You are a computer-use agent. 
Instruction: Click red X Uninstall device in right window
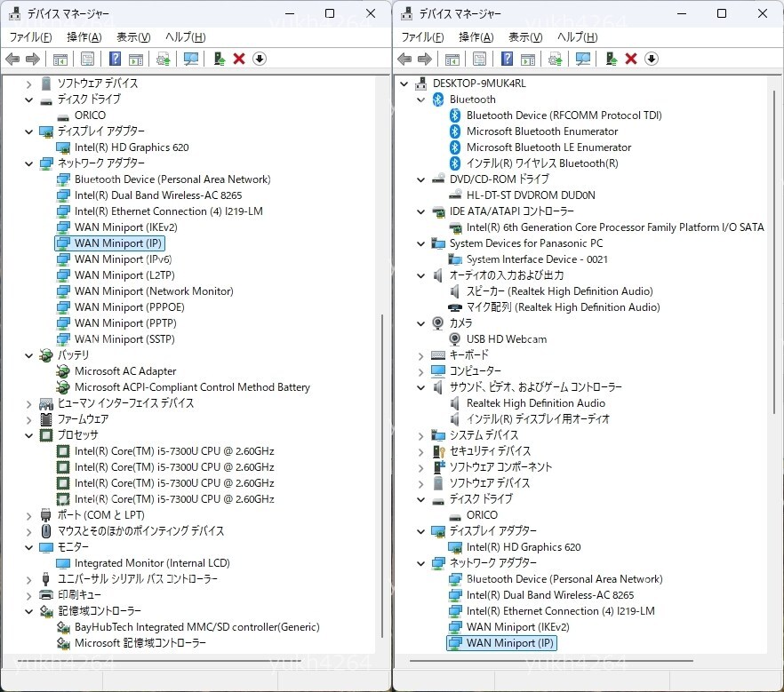click(631, 59)
